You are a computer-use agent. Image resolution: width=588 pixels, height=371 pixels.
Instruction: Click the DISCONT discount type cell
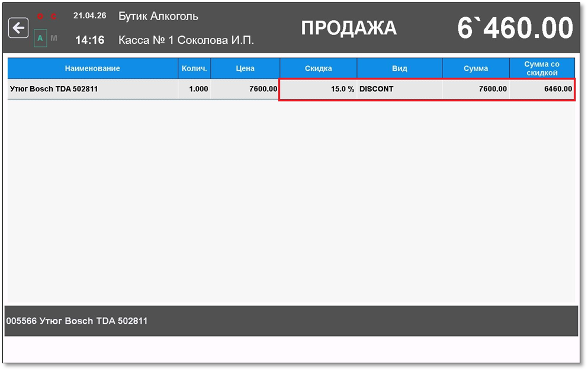click(400, 89)
